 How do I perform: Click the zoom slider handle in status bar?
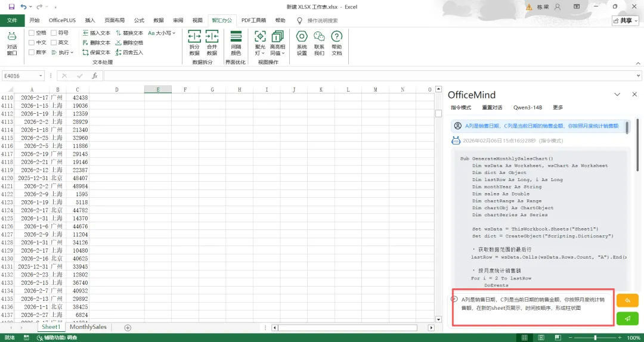[x=595, y=337]
